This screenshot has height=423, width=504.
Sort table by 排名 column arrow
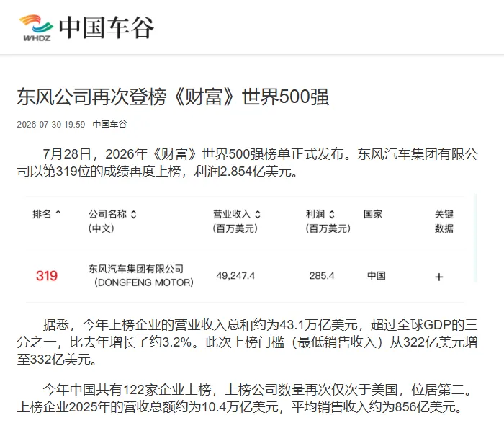[x=58, y=213]
